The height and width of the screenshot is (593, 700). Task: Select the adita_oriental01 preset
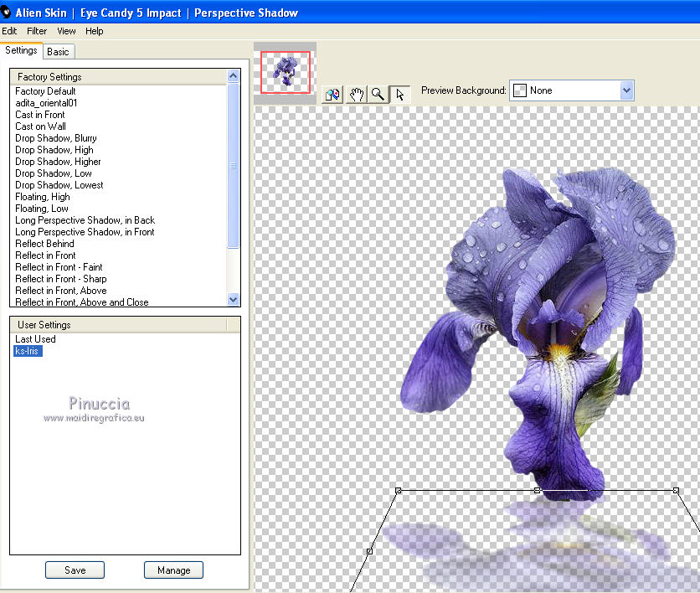[46, 103]
